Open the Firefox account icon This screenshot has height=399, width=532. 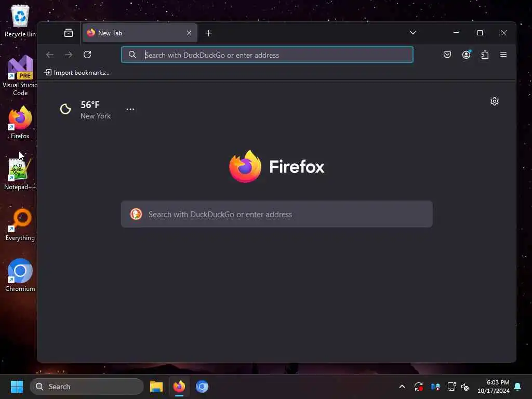pyautogui.click(x=466, y=54)
